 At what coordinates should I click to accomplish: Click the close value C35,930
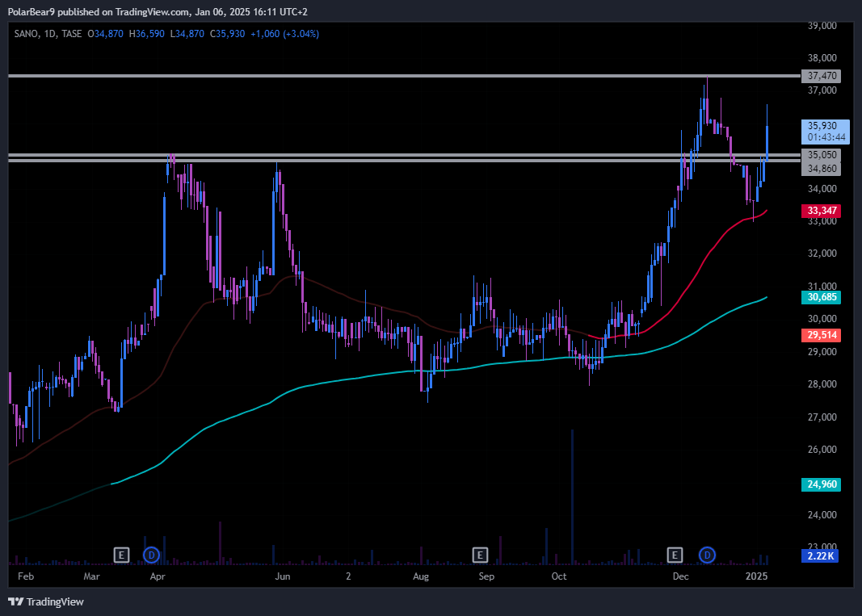[x=228, y=34]
